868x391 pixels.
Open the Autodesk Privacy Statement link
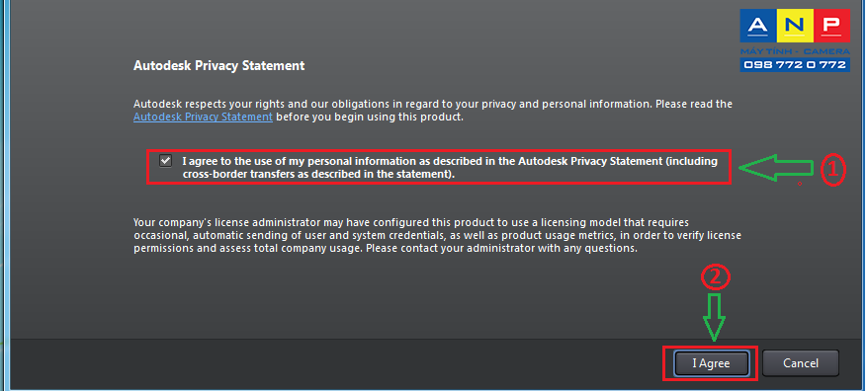tap(204, 117)
